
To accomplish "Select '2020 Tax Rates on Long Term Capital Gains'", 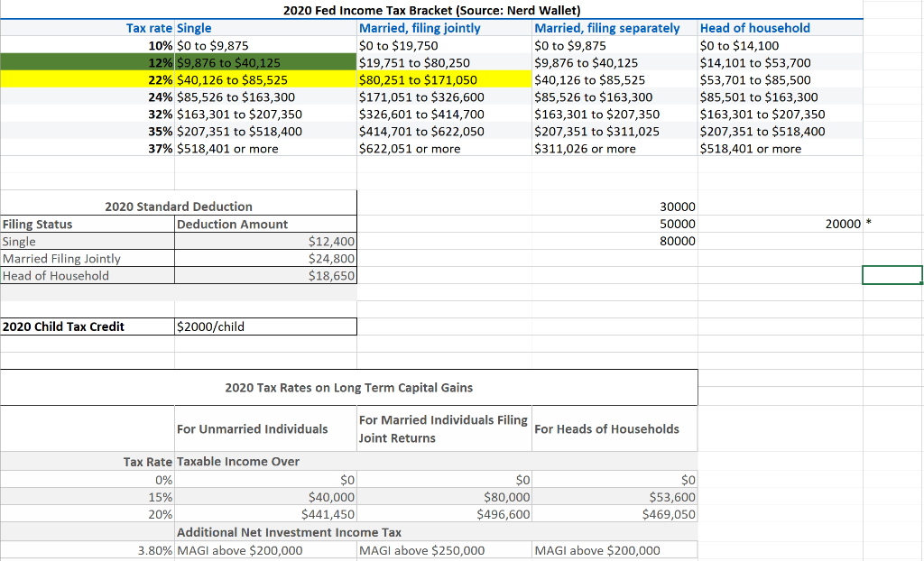I will 349,387.
